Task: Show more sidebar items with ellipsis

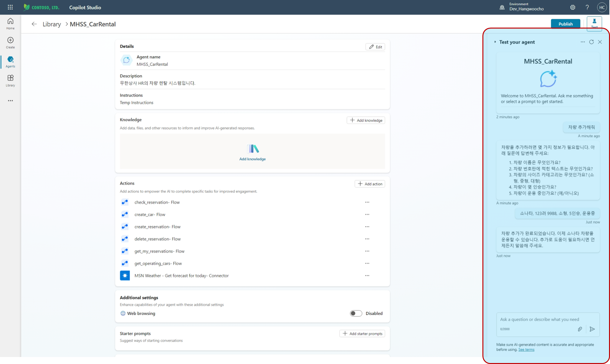Action: pyautogui.click(x=10, y=101)
